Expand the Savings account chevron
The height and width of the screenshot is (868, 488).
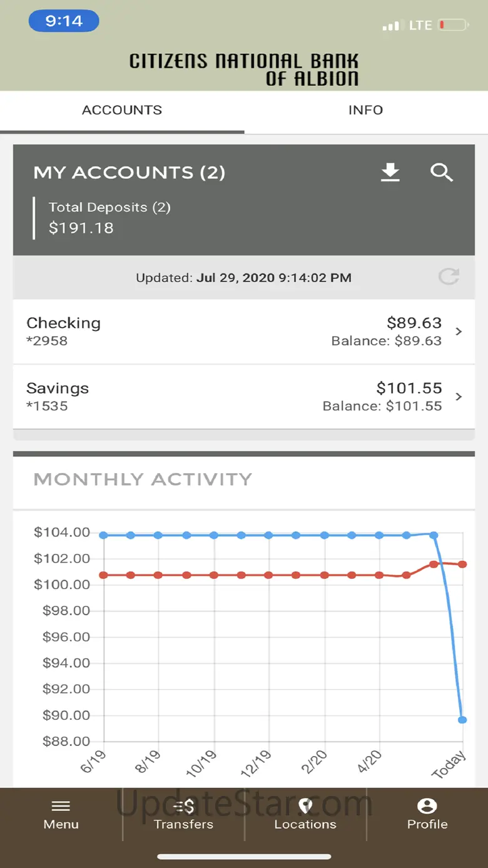(x=459, y=397)
